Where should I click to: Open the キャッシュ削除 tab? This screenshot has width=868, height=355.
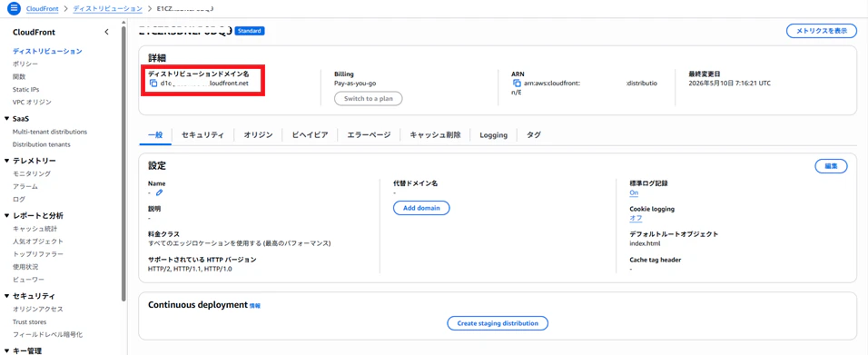[x=435, y=134]
